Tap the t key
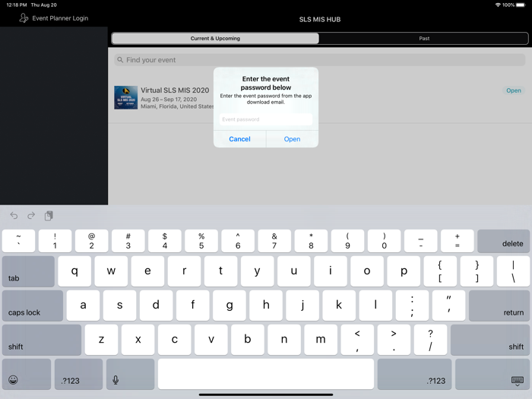 pyautogui.click(x=220, y=272)
